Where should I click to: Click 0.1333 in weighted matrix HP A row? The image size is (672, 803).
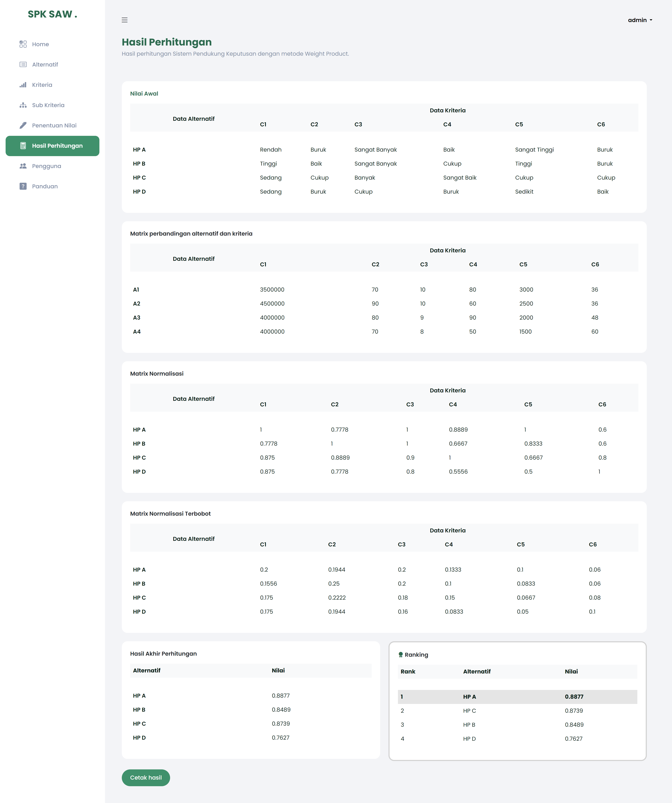tap(453, 570)
